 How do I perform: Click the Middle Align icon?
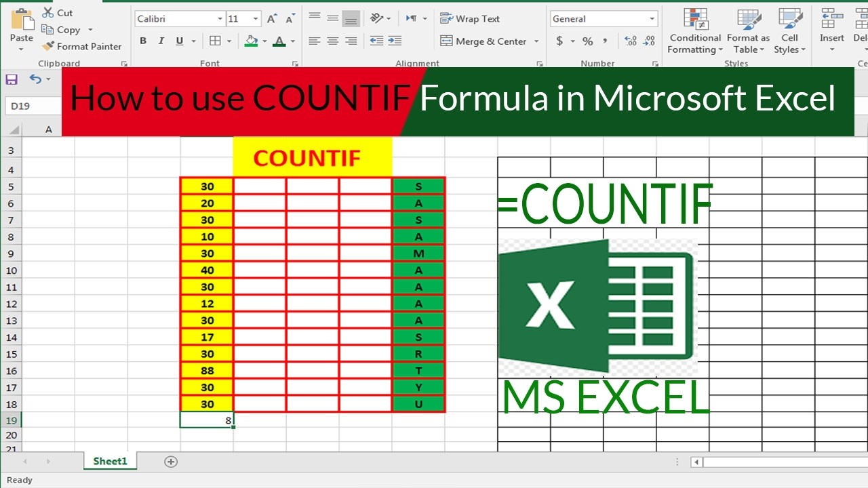pyautogui.click(x=332, y=18)
